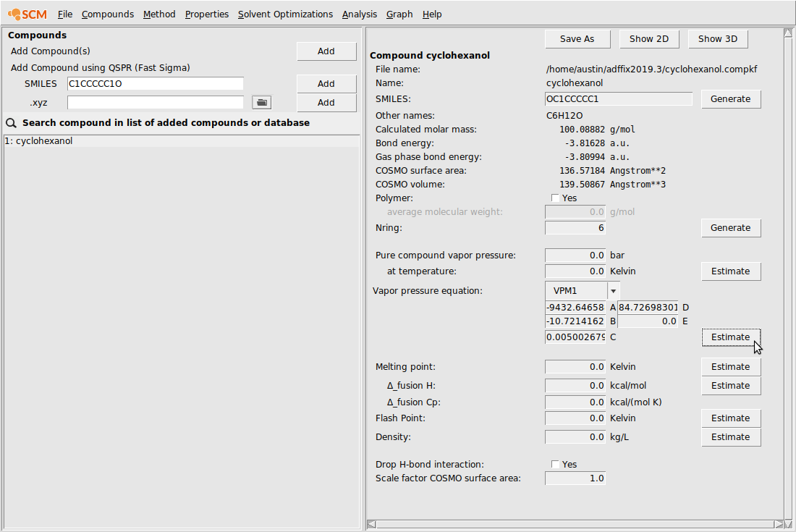Viewport: 796px width, 532px height.
Task: Click Add button for SMILES input
Action: 326,84
